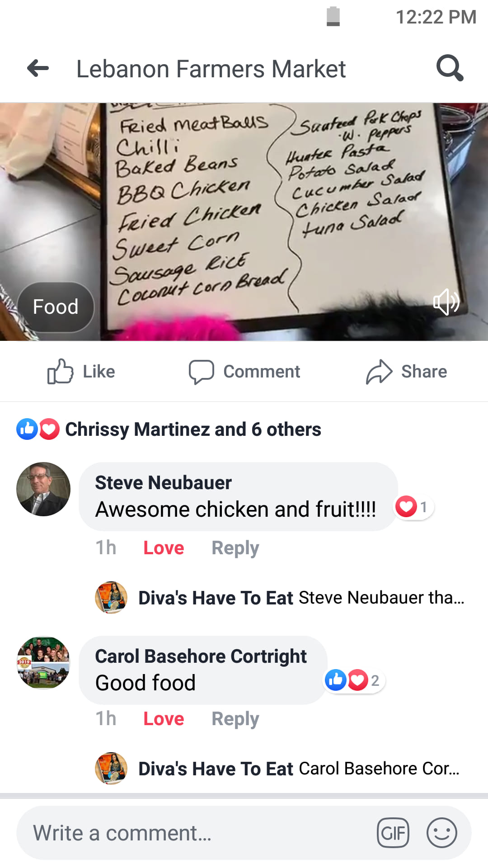
Task: Click the battery icon in status bar
Action: tap(333, 17)
